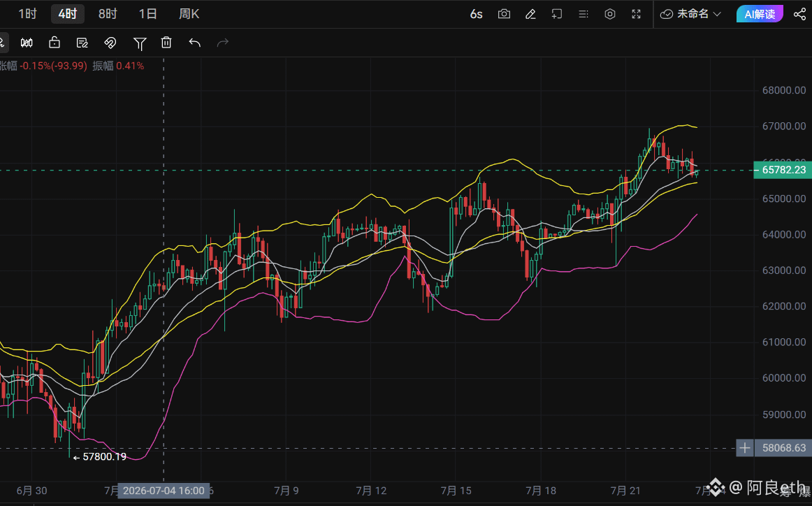
Task: Click the AI解读 button
Action: point(760,14)
